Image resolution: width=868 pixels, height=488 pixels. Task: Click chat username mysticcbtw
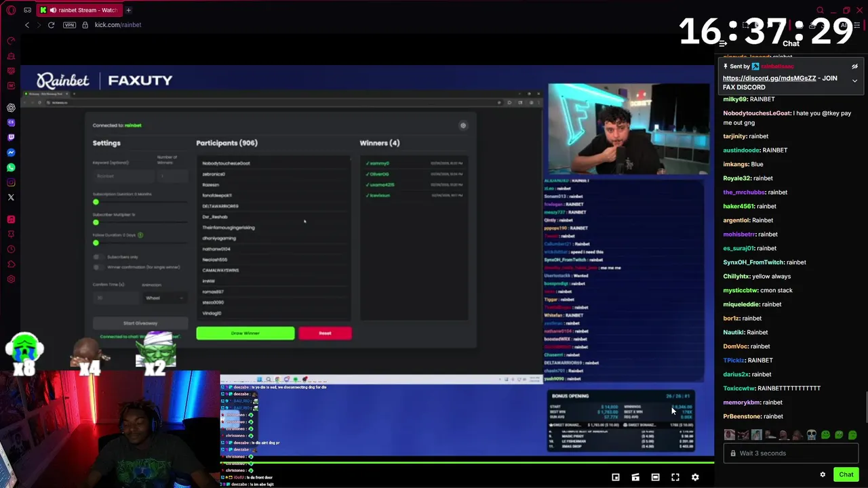tap(741, 290)
